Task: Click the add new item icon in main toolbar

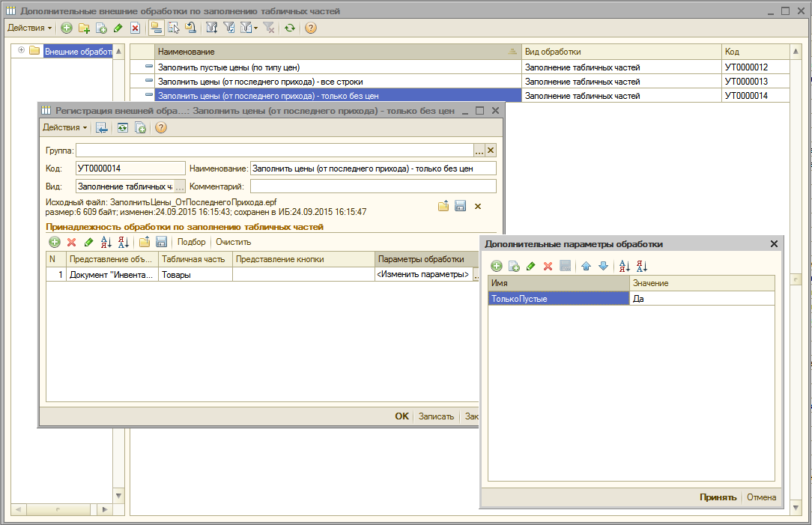Action: point(67,28)
